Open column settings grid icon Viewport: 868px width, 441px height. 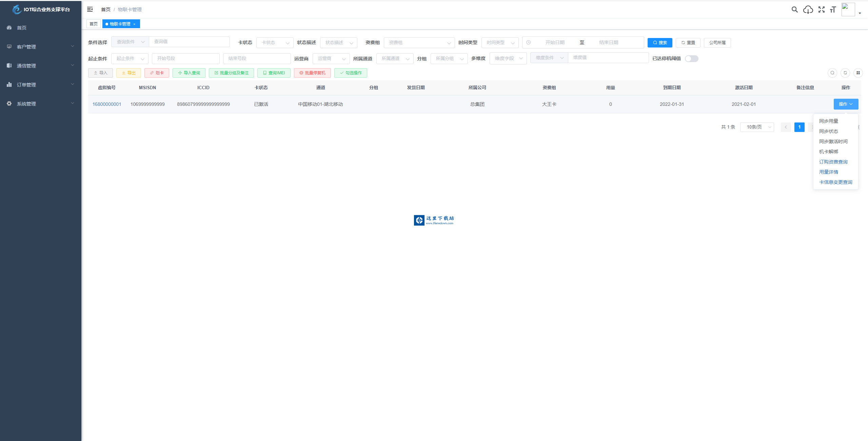858,73
